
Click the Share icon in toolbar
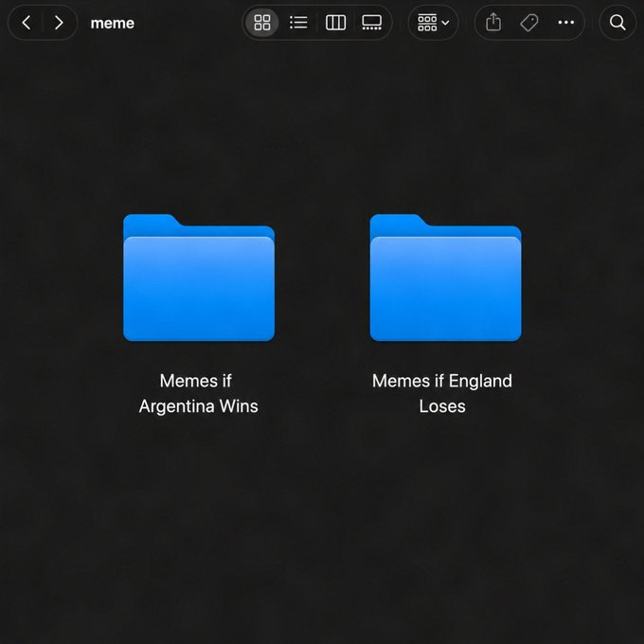(492, 23)
